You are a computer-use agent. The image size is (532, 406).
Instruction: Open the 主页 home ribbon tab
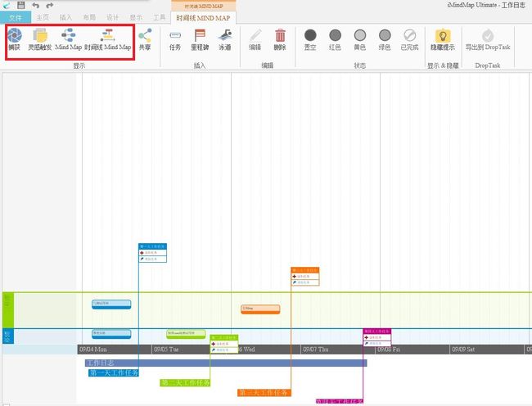(x=43, y=17)
